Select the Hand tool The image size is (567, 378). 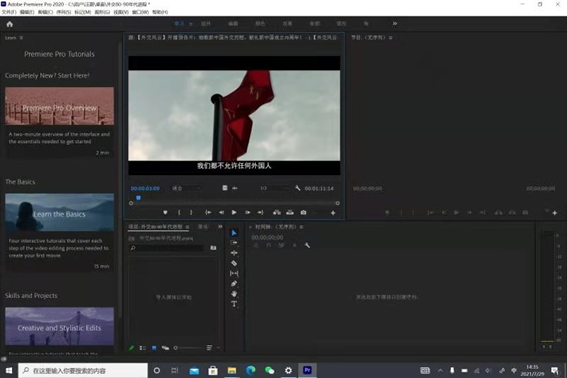click(x=234, y=294)
